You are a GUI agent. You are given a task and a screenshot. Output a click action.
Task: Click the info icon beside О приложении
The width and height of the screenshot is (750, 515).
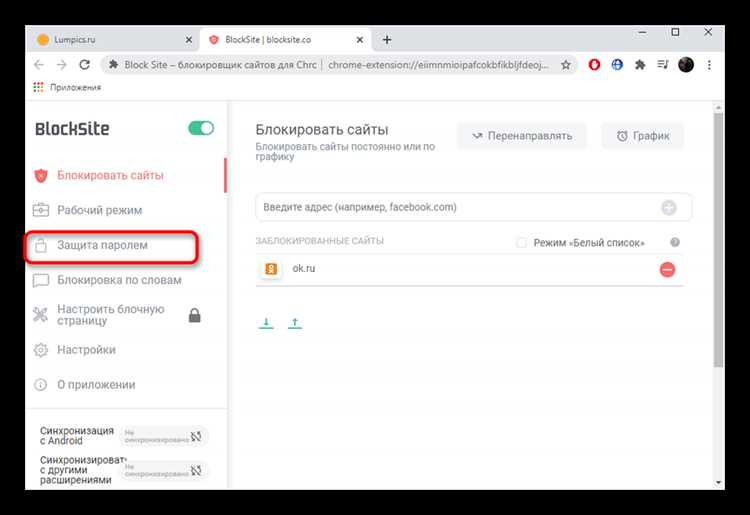[41, 384]
